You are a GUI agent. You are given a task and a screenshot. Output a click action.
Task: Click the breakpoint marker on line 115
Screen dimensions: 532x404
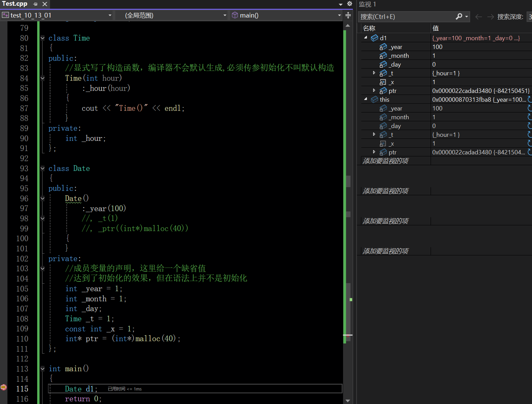[x=4, y=387]
